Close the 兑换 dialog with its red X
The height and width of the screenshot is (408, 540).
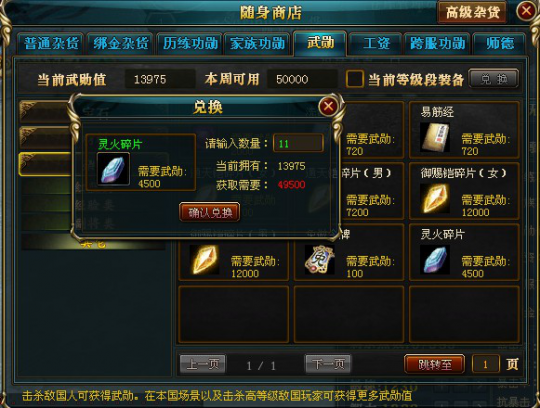coord(328,106)
